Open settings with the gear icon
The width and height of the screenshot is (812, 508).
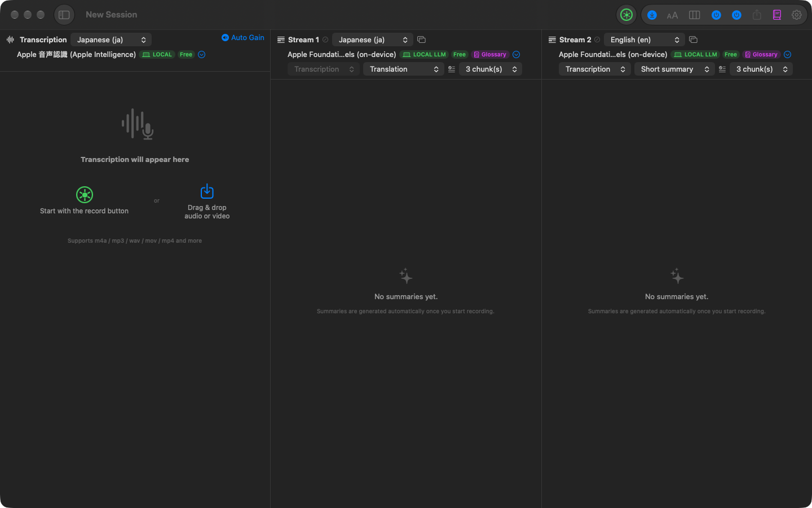797,15
